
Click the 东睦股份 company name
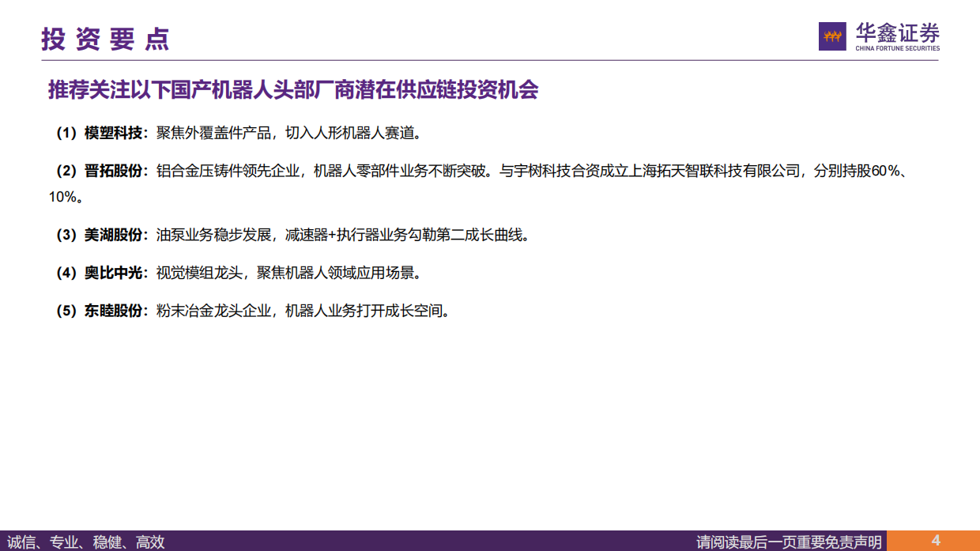tap(113, 311)
